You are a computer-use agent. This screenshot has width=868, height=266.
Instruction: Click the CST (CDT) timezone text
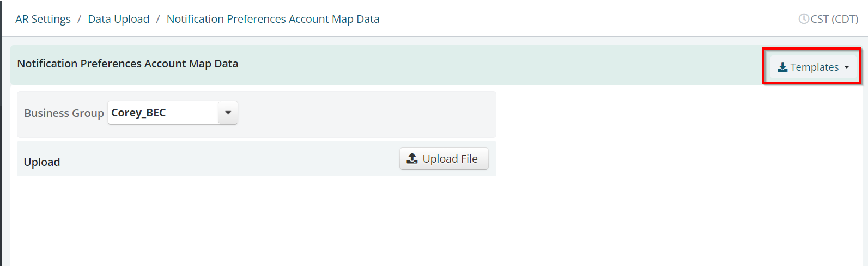(834, 19)
